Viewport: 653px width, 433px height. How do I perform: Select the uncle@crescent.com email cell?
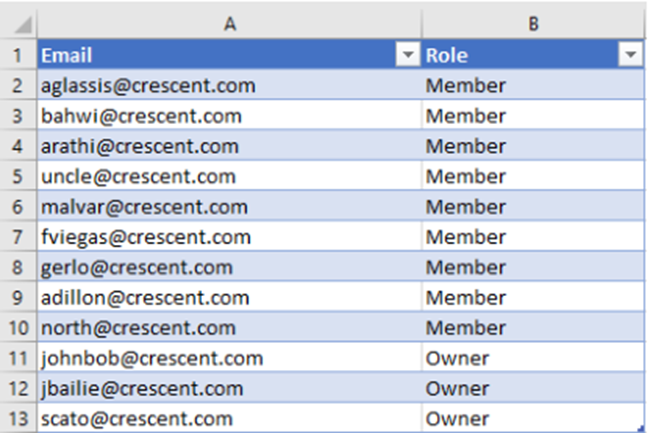pyautogui.click(x=138, y=177)
